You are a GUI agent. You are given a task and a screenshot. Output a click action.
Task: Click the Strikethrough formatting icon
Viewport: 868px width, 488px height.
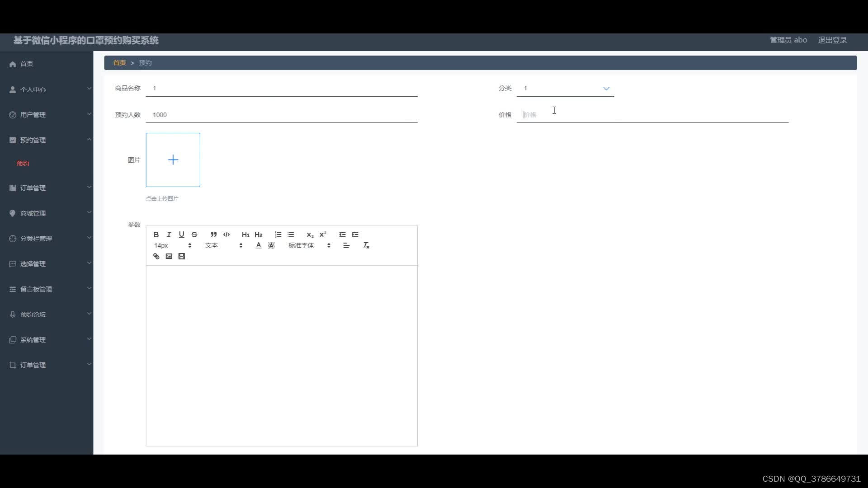tap(194, 234)
